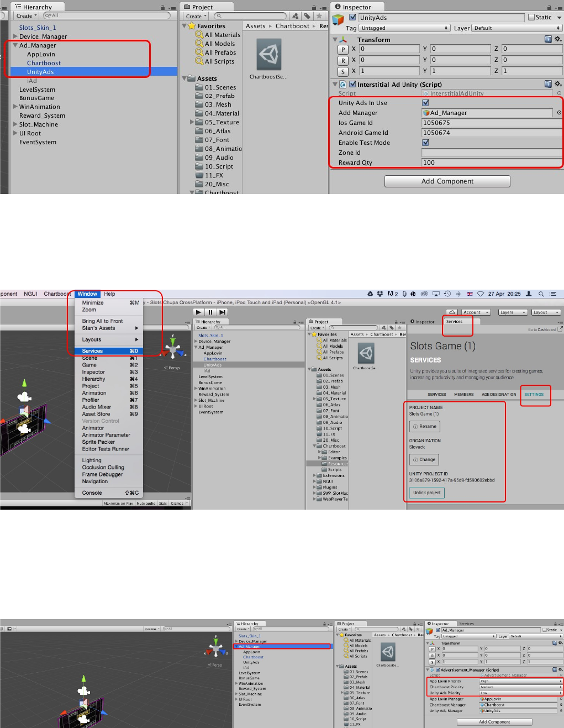Open Interstitial Ad Unity script help icon
This screenshot has width=564, height=728.
(x=548, y=84)
